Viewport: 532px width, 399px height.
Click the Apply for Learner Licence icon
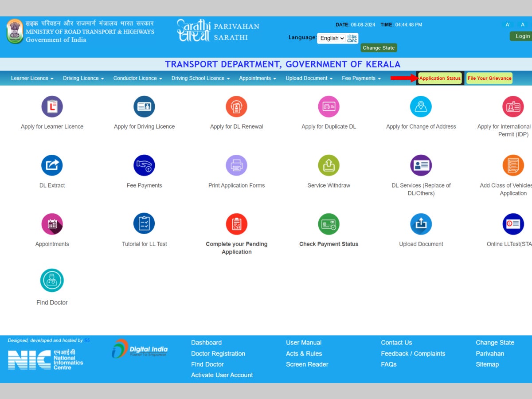coord(52,107)
